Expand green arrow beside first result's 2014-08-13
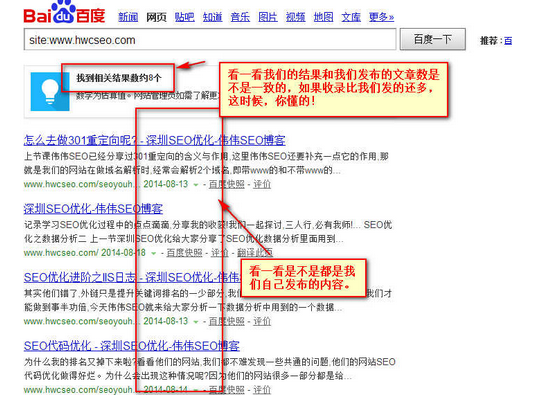560x395 pixels. click(x=196, y=185)
